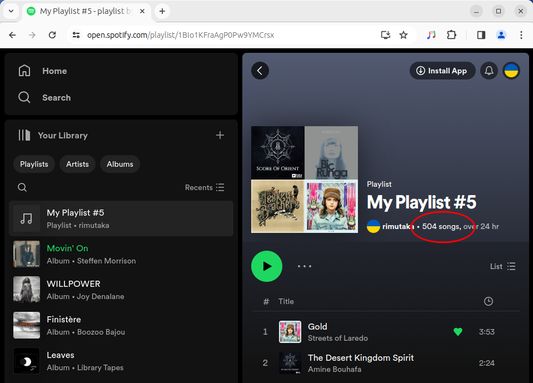This screenshot has height=383, width=533.
Task: Open the tab search dropdown arrow
Action: [x=11, y=11]
